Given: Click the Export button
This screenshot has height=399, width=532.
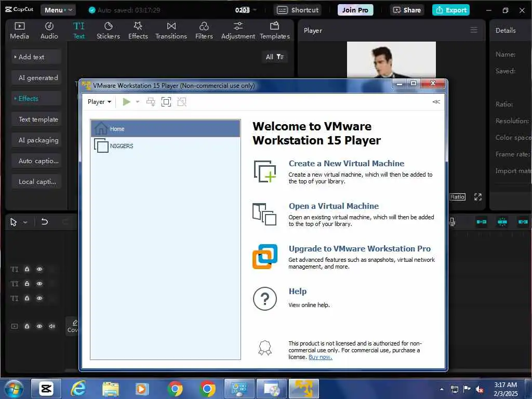Looking at the screenshot, I should (x=451, y=10).
